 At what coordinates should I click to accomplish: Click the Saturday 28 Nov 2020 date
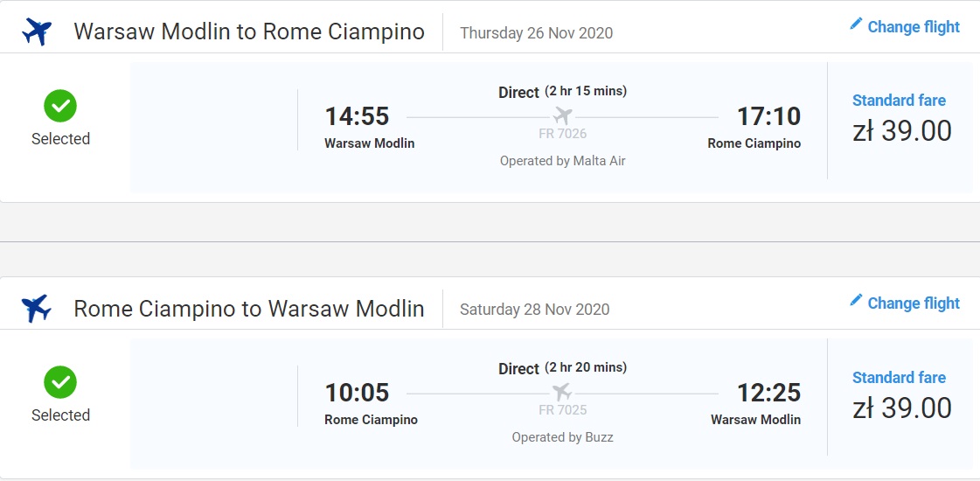tap(534, 310)
